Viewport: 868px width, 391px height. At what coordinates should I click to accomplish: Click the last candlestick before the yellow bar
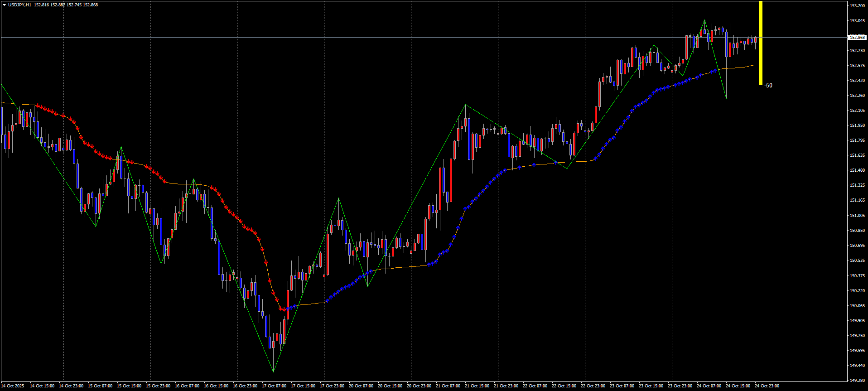pyautogui.click(x=755, y=40)
